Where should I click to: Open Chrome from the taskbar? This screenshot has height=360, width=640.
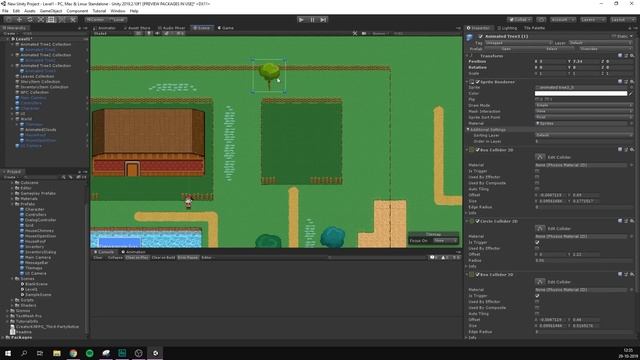[73, 353]
